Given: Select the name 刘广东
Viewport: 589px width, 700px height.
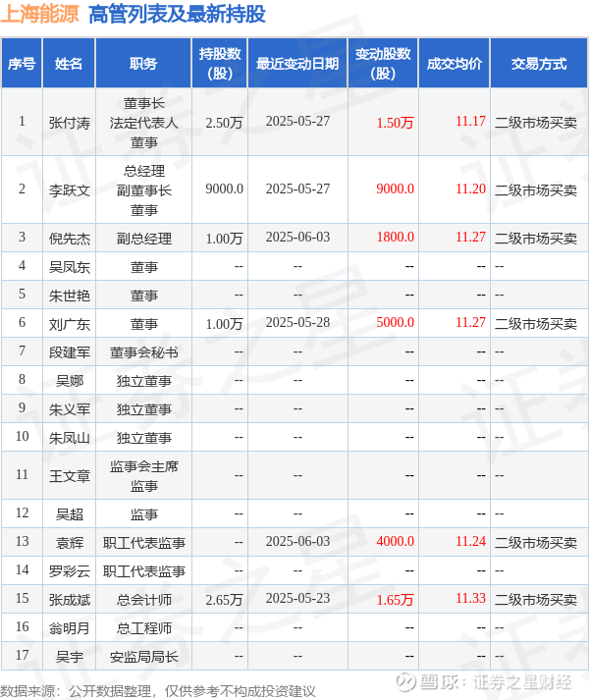Looking at the screenshot, I should coord(70,324).
